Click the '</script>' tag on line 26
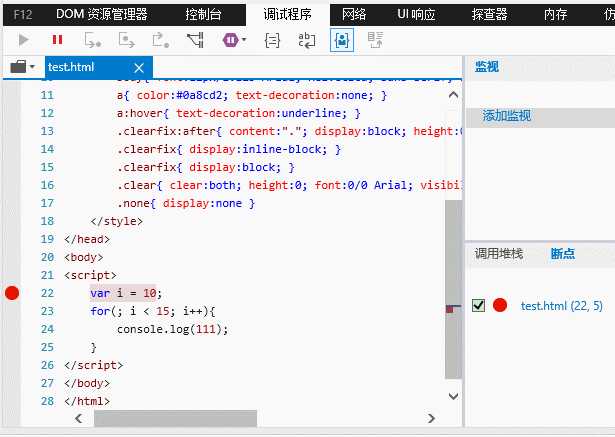The width and height of the screenshot is (615, 437). click(x=94, y=365)
